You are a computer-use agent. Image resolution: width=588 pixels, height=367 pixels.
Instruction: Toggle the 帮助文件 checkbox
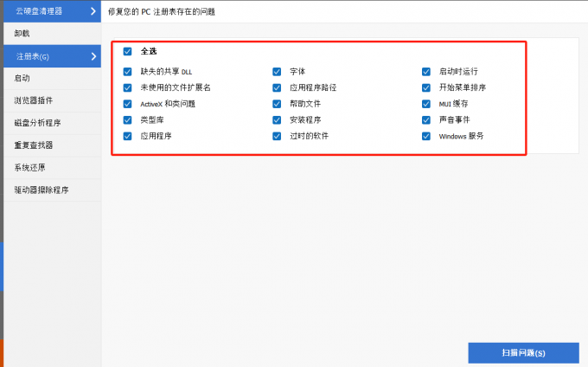click(277, 104)
